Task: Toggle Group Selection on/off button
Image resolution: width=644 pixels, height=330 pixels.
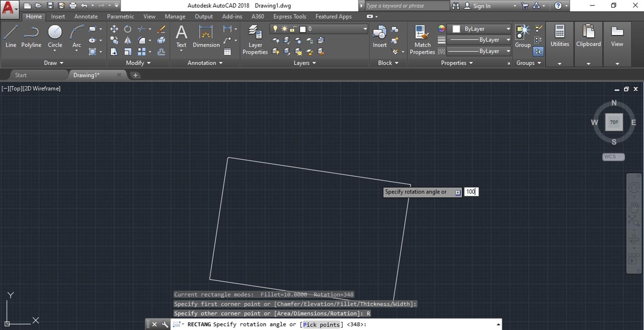Action: pyautogui.click(x=538, y=51)
